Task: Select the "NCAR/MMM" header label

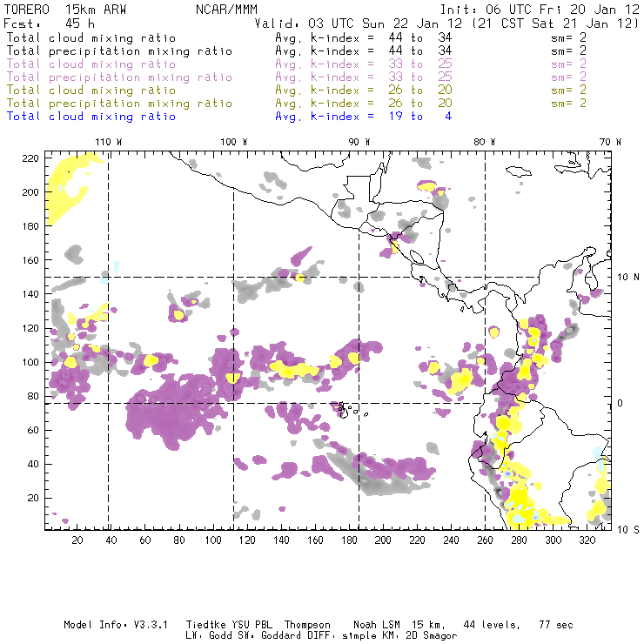Action: pos(226,10)
